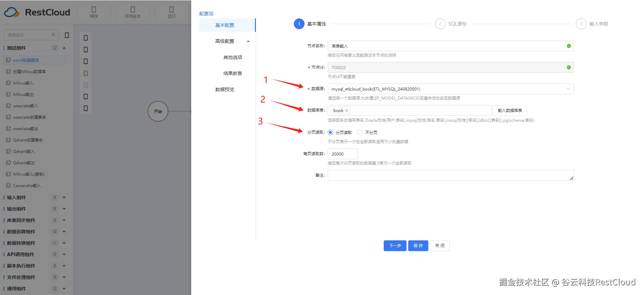Click the 运行 toolbar button
The image size is (644, 295).
(x=171, y=12)
